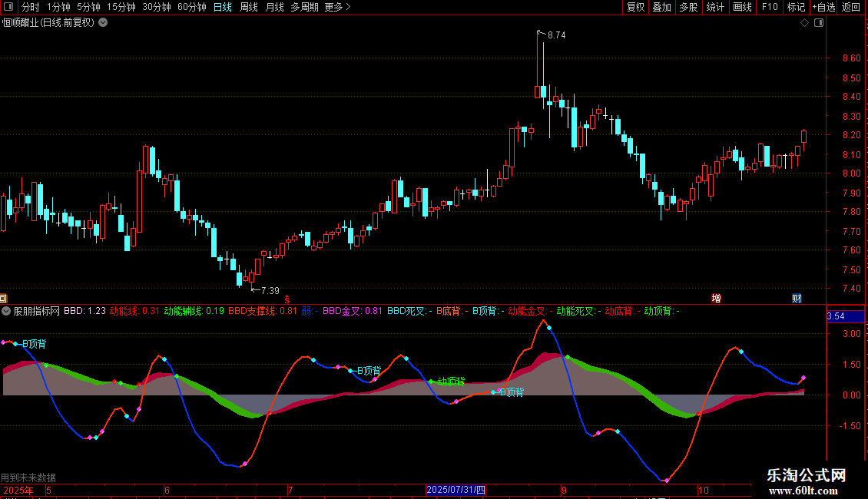The image size is (868, 499).
Task: Expand 股朋指标网 indicator dropdown arrow
Action: coord(6,311)
